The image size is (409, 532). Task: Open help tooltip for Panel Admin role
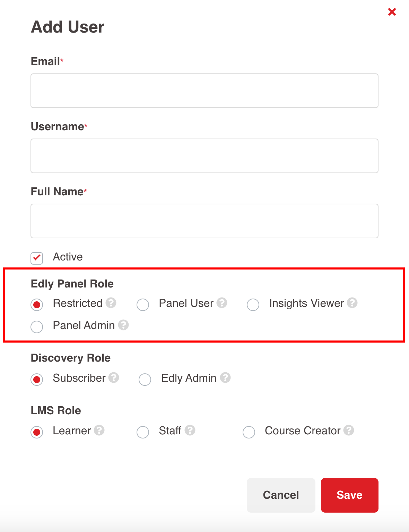[124, 326]
